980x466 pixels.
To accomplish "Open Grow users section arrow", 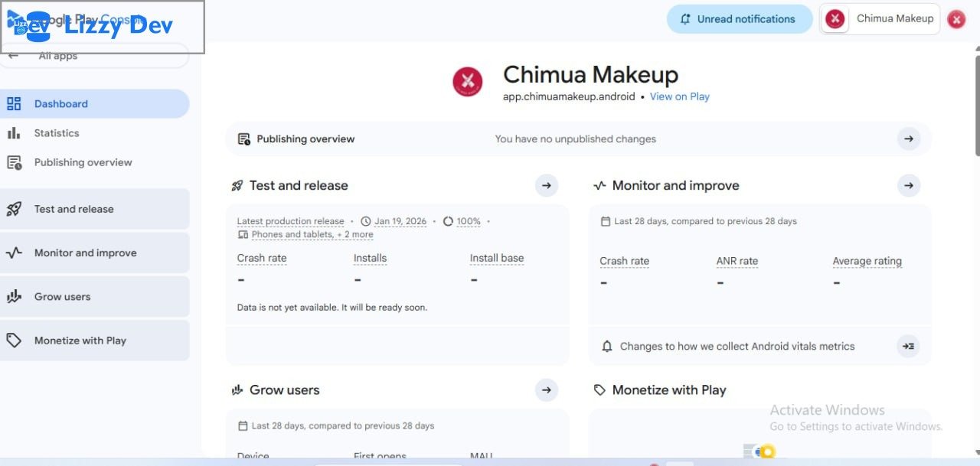I will (546, 389).
